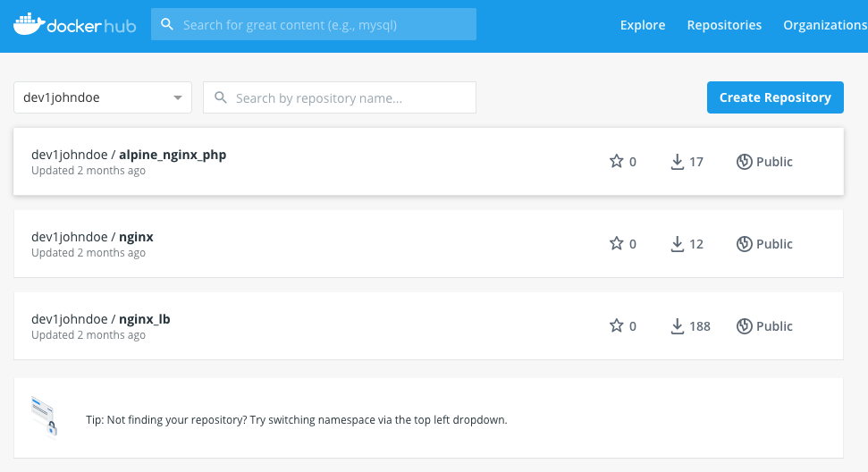Click the star icon for nginx_lb repository
The image size is (868, 472).
pyautogui.click(x=616, y=325)
